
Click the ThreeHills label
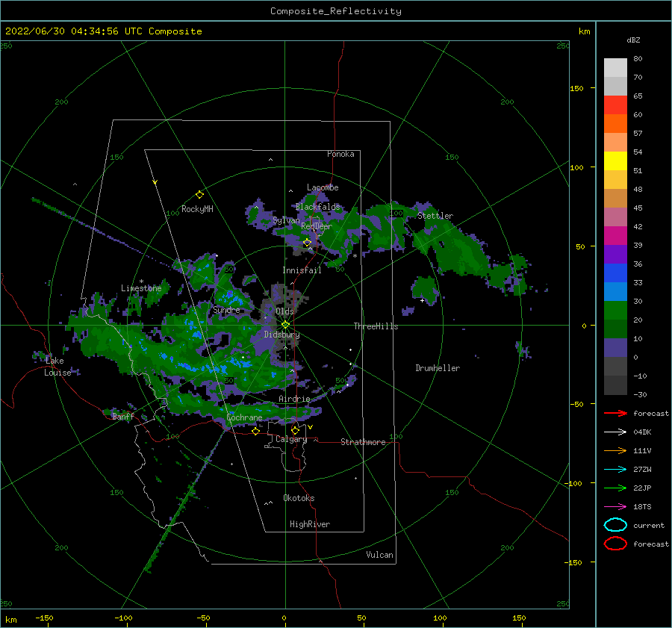click(376, 326)
